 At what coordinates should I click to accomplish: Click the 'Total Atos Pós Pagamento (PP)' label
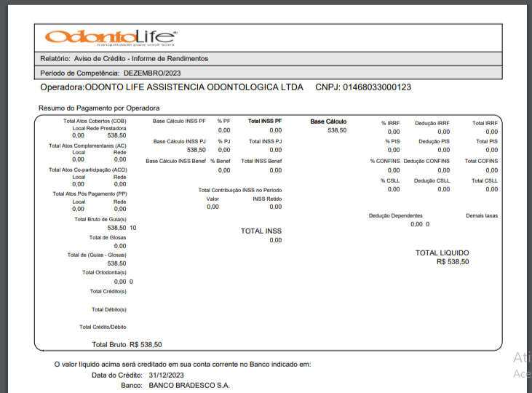tap(90, 194)
